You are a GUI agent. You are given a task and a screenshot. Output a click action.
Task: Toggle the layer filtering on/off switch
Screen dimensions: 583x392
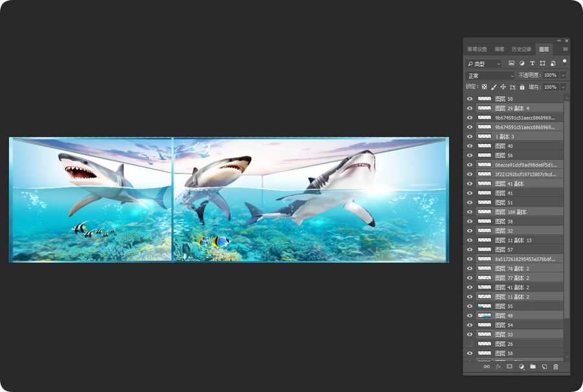pos(564,62)
